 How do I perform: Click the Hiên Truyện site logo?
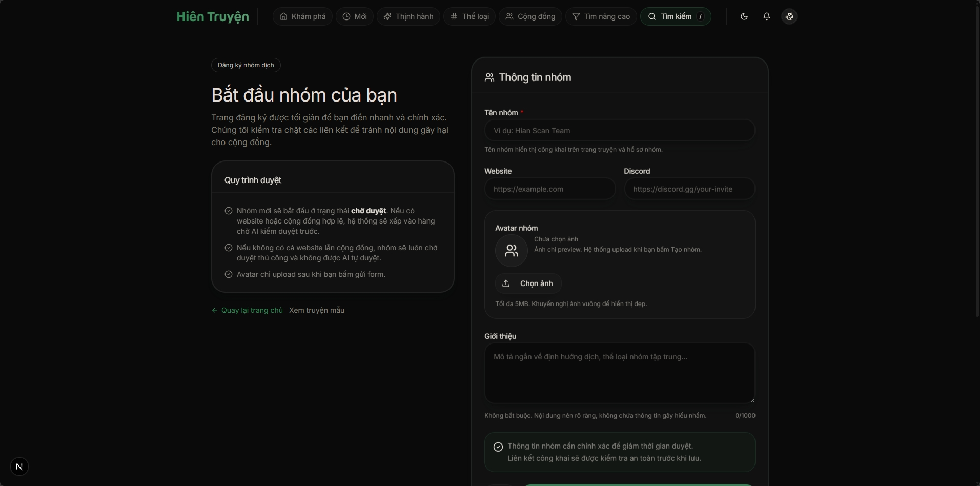coord(213,16)
